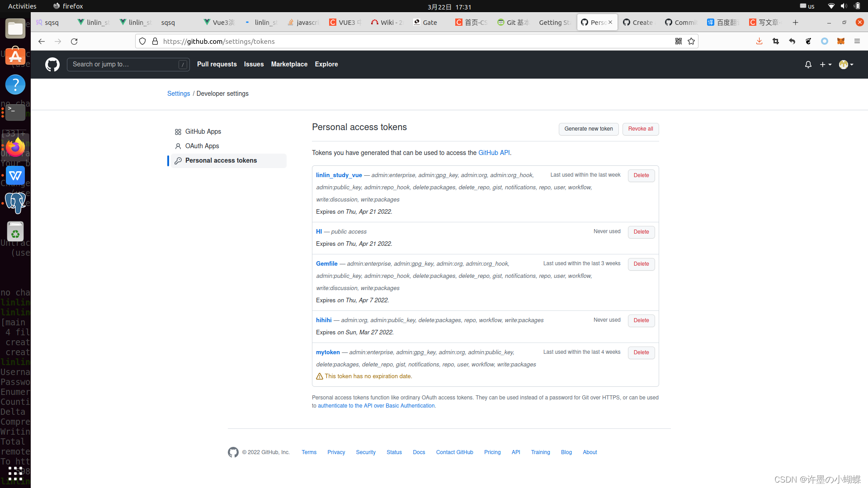
Task: Delete the hihihi token
Action: click(x=641, y=320)
